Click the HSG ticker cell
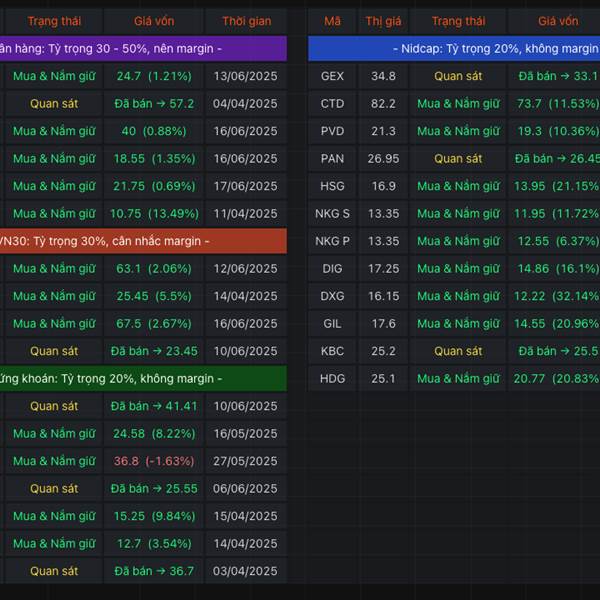The image size is (600, 600). point(332,186)
